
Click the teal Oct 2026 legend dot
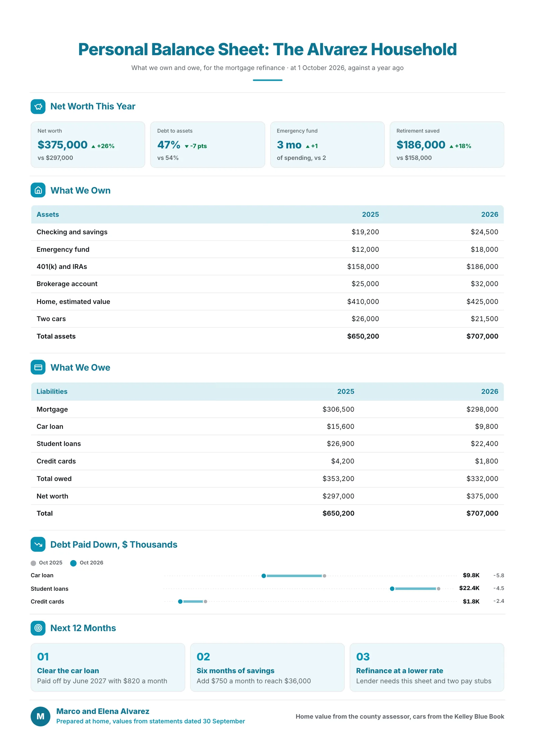(x=73, y=563)
